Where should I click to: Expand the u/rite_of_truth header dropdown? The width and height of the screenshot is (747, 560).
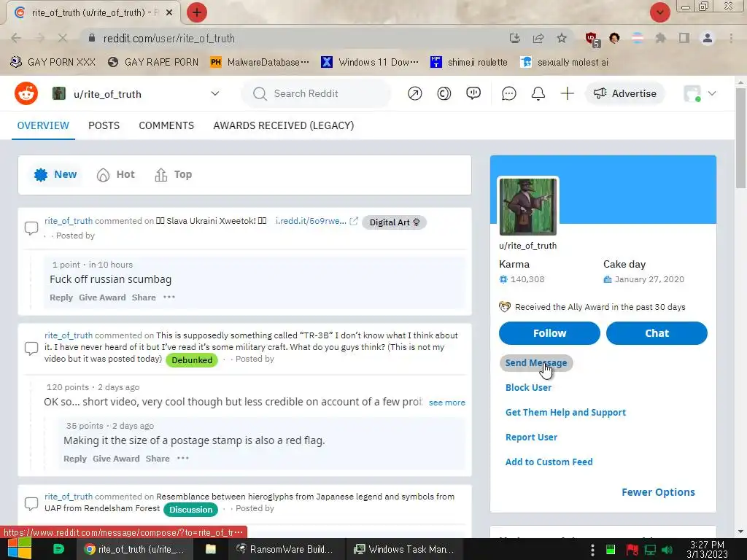pyautogui.click(x=215, y=93)
